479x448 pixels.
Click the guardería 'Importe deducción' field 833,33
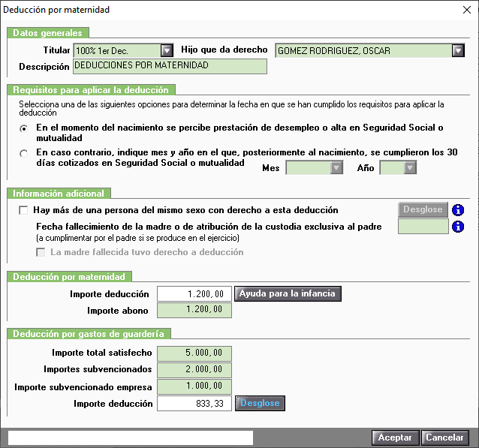[x=194, y=404]
